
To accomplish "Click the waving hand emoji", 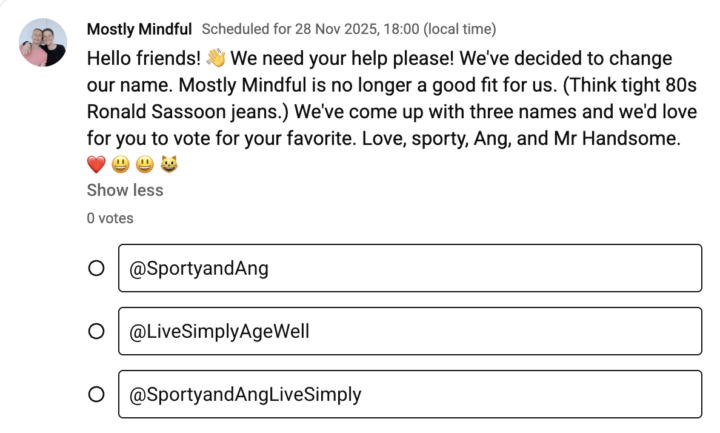I will 218,58.
